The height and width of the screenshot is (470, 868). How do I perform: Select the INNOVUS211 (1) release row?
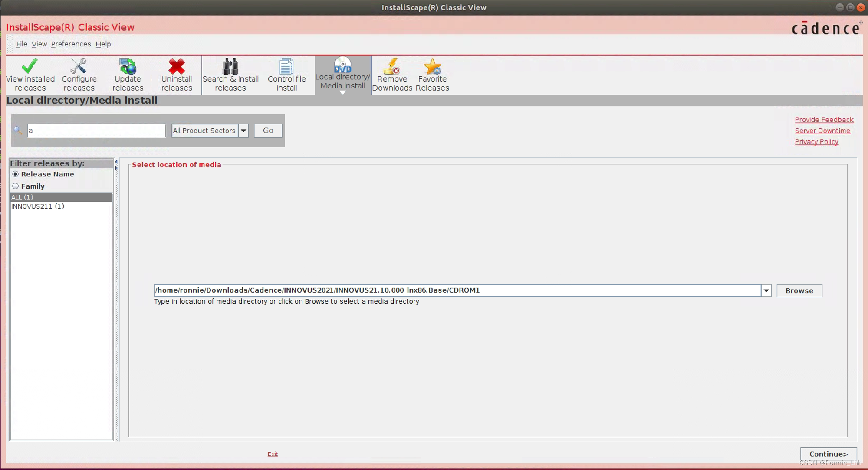click(61, 206)
